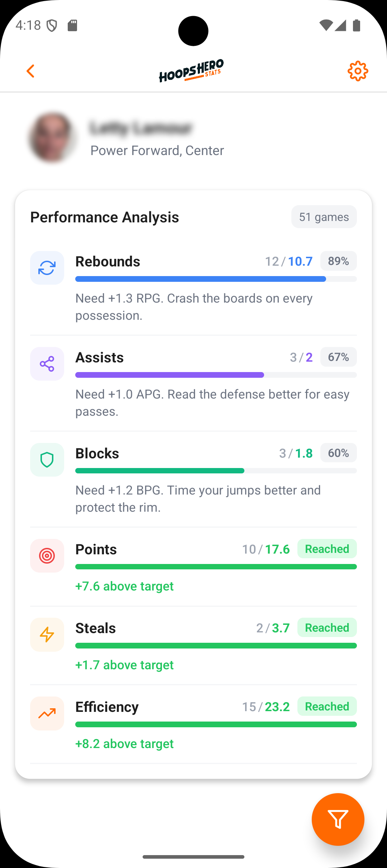Screen dimensions: 387x868
Task: Click the '+7.6 above target' link
Action: point(124,586)
